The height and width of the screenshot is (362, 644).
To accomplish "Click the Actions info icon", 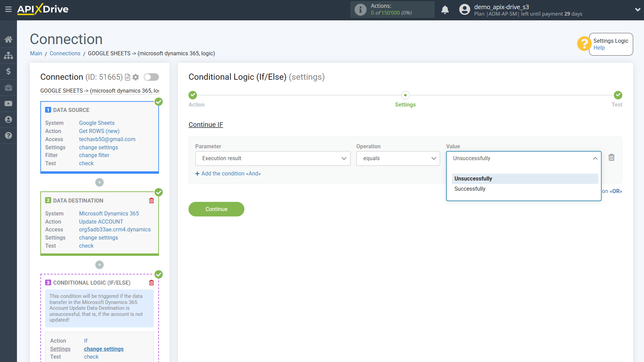I will coord(361,9).
